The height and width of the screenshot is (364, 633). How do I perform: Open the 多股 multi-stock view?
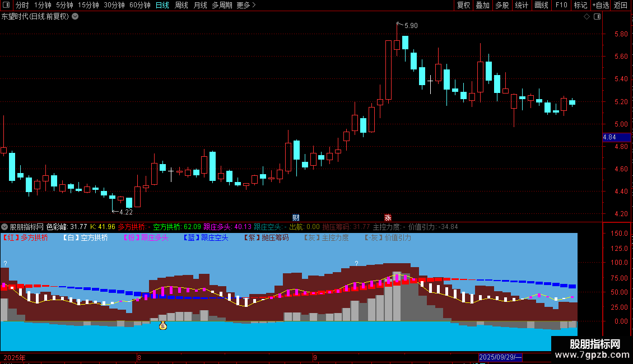502,5
